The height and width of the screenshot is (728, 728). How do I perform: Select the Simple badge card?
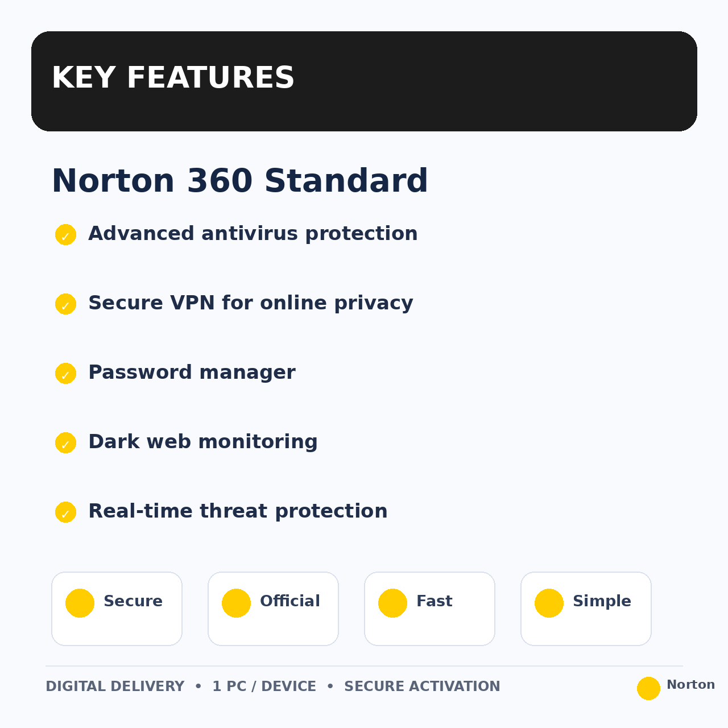(x=586, y=609)
